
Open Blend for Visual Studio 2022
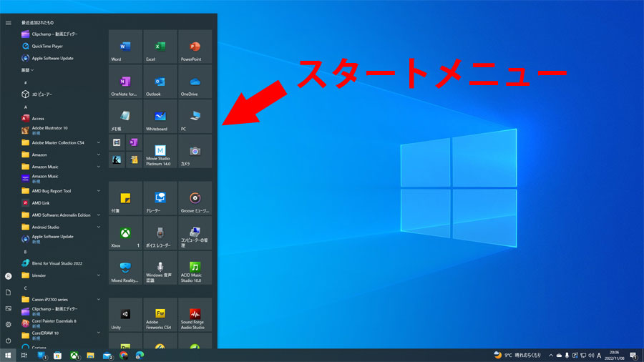coord(61,263)
